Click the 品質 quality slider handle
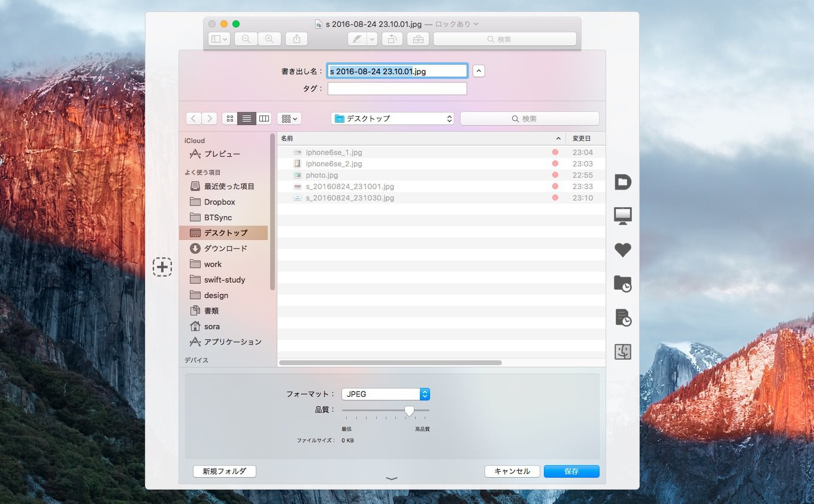The height and width of the screenshot is (504, 814). click(409, 411)
